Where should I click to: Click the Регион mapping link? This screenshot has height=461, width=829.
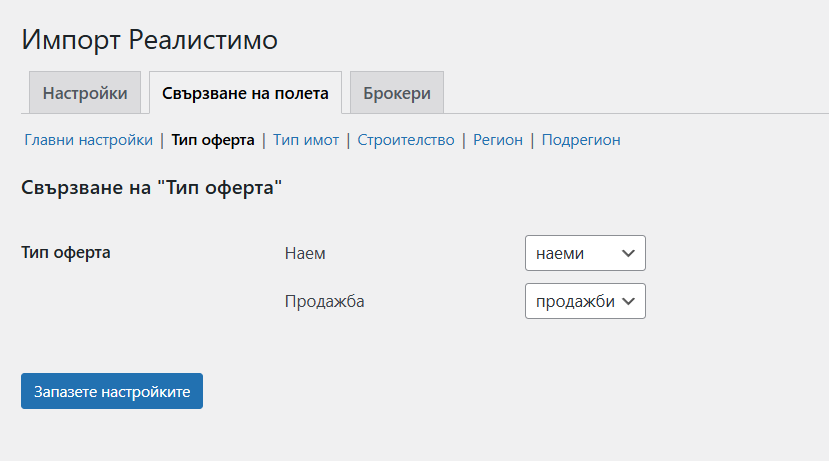[x=498, y=140]
